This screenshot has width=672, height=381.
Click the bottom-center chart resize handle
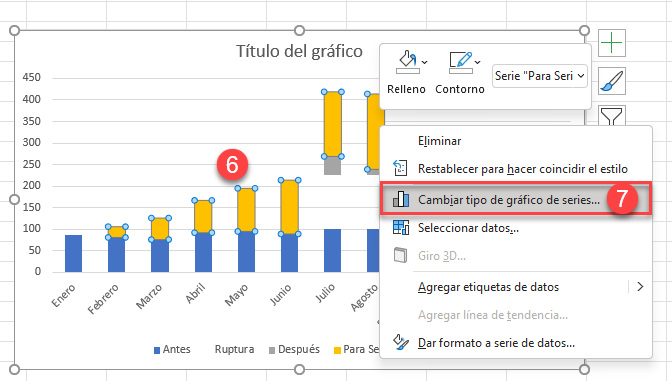click(x=300, y=369)
